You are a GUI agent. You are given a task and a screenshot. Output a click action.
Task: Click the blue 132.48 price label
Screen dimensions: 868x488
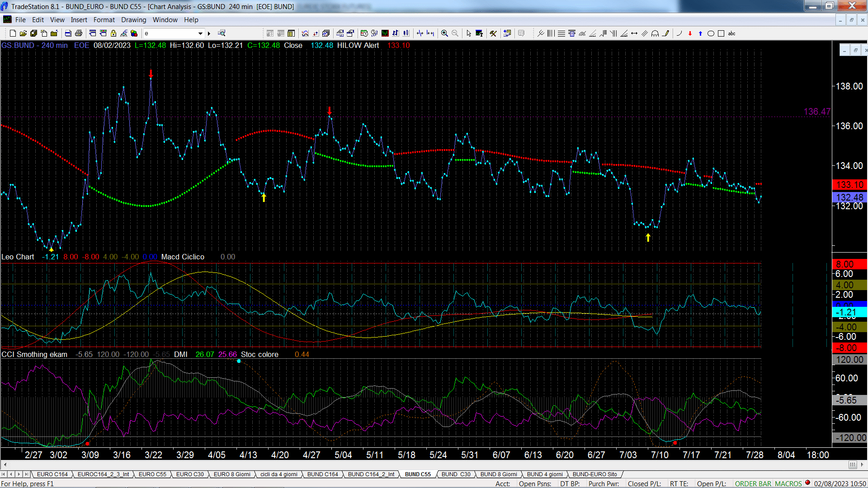tap(849, 197)
